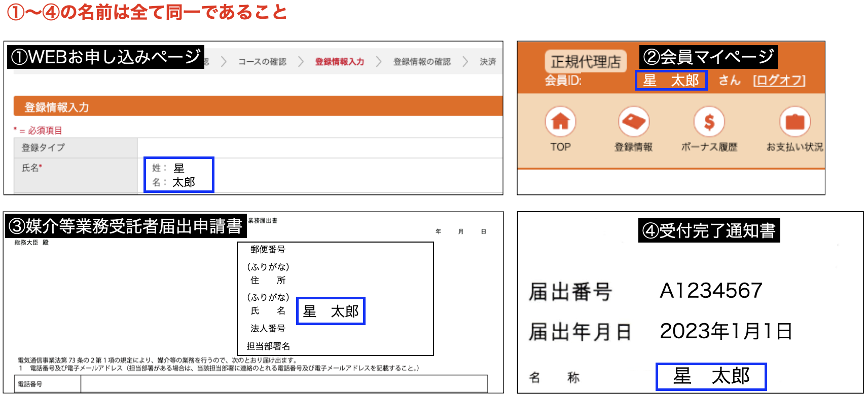The image size is (868, 396).
Task: Click the 住所 label in application form
Action: coord(268,280)
